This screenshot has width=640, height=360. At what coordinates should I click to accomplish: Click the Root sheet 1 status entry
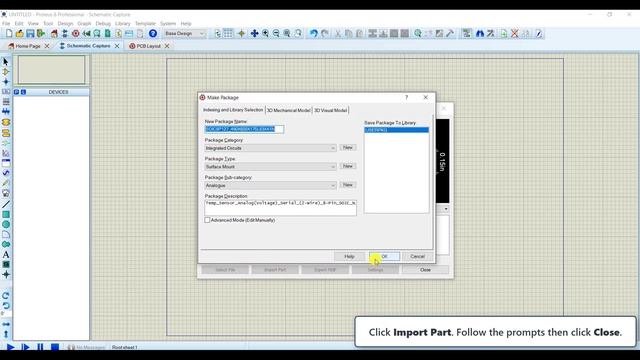coord(124,347)
